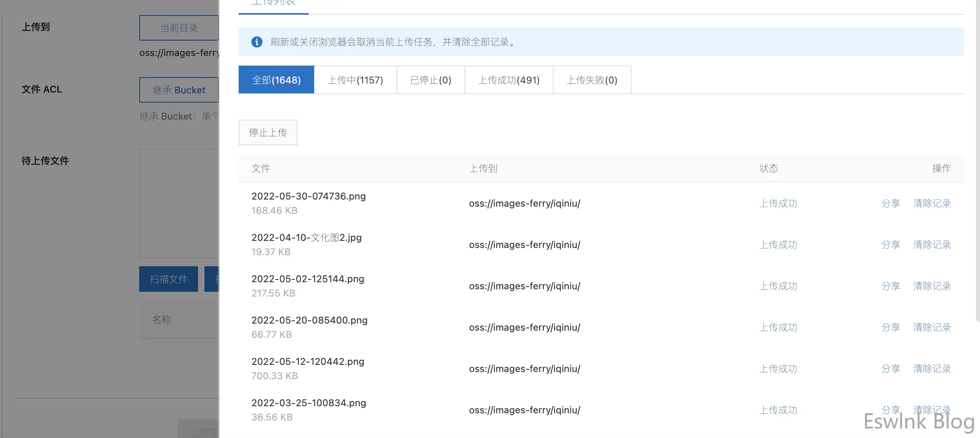Screen dimensions: 980x438
Task: Click the blue info icon in notice banner
Action: 257,42
